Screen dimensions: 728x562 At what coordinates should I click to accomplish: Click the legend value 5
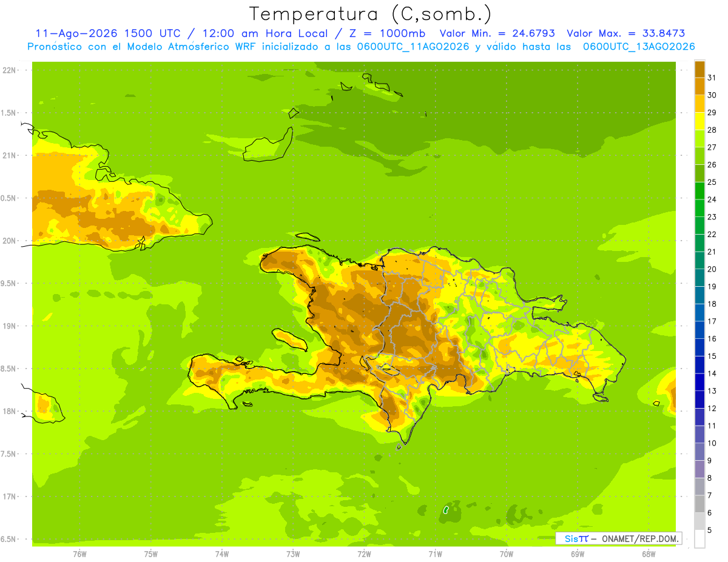pos(710,530)
